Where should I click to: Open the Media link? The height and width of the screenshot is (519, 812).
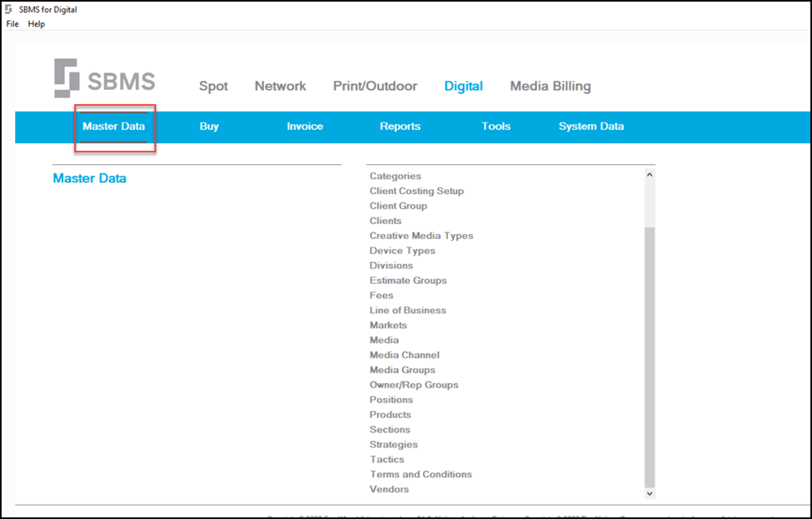pos(384,340)
